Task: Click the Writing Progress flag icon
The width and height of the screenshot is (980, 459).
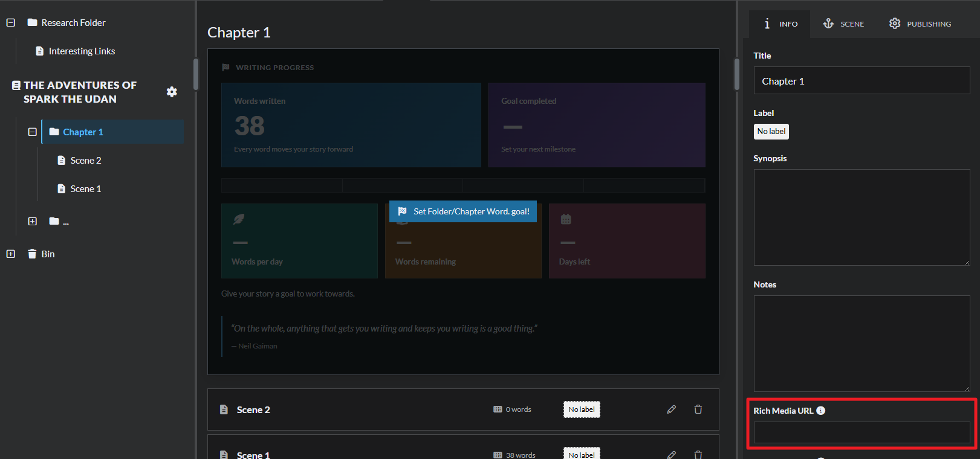Action: click(x=226, y=68)
